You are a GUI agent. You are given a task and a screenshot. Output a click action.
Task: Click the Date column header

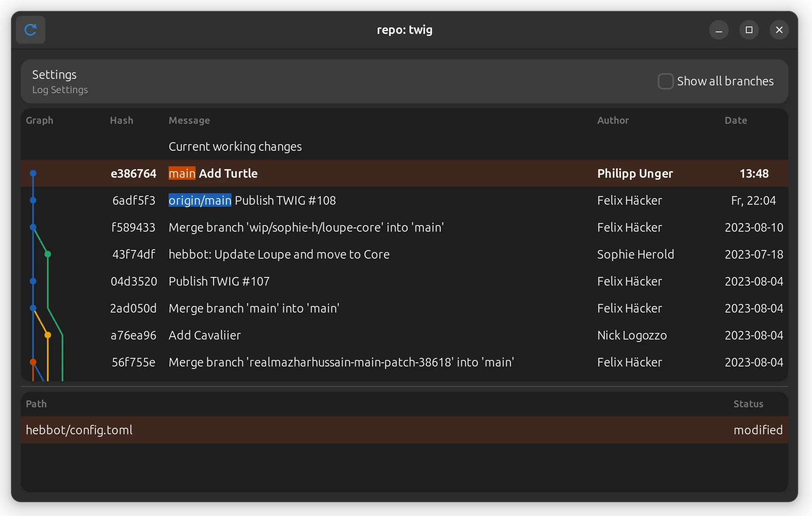[x=736, y=121]
